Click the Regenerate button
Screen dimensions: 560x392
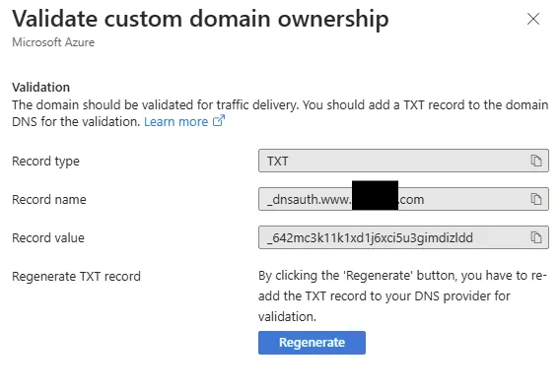click(x=312, y=343)
